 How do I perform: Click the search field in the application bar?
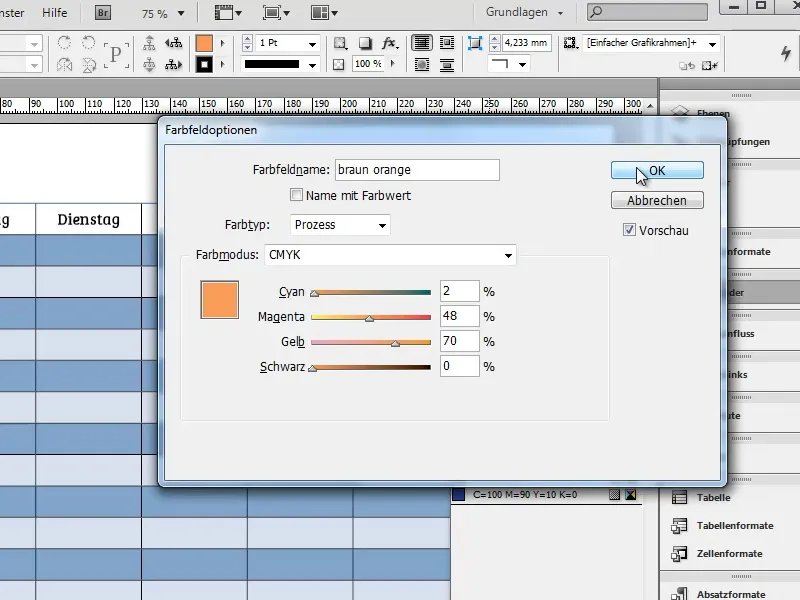point(647,12)
